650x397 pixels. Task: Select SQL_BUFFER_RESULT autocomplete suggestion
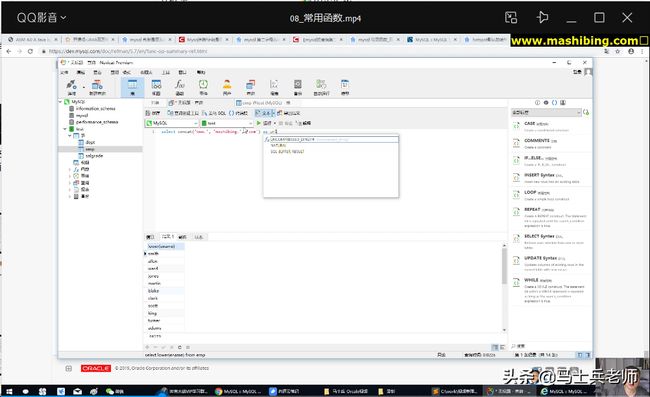(x=287, y=152)
